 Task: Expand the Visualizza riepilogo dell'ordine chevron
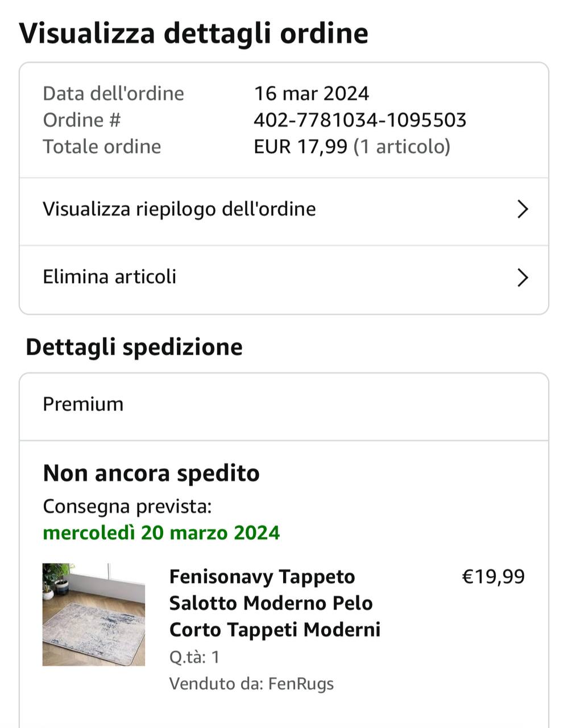[523, 209]
